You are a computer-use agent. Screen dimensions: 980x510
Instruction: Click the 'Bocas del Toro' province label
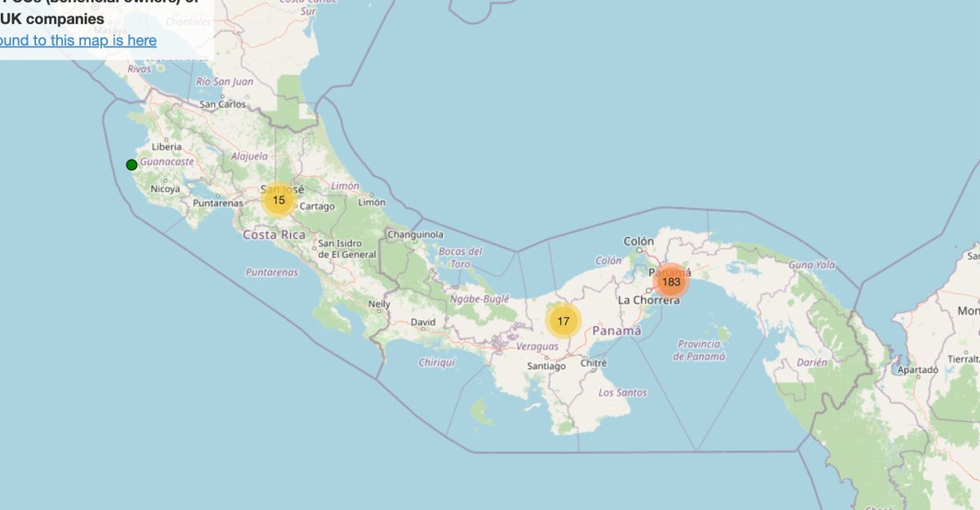461,257
